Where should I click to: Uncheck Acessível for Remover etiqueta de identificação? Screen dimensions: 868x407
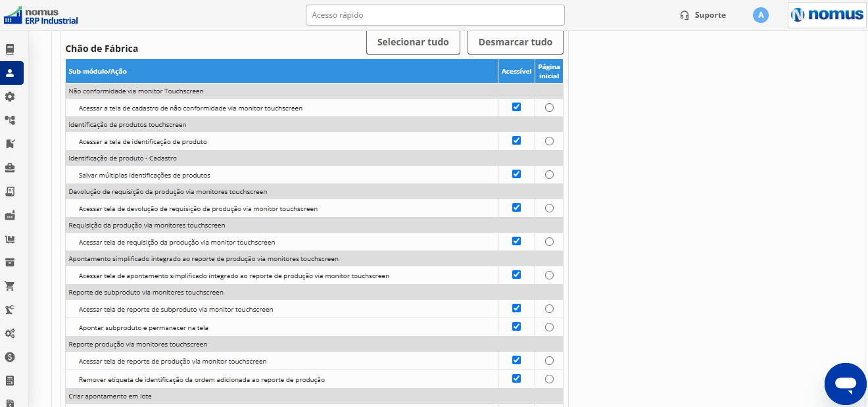516,379
